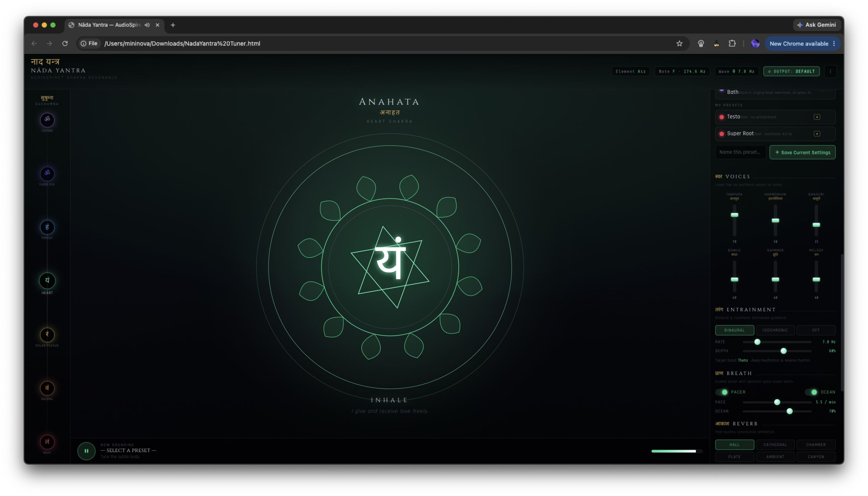Open a new browser tab
Screen dimensions: 868x496
(173, 25)
